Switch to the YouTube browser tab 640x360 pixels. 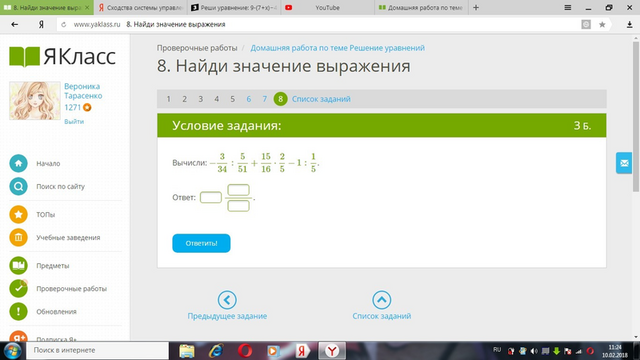click(x=327, y=7)
